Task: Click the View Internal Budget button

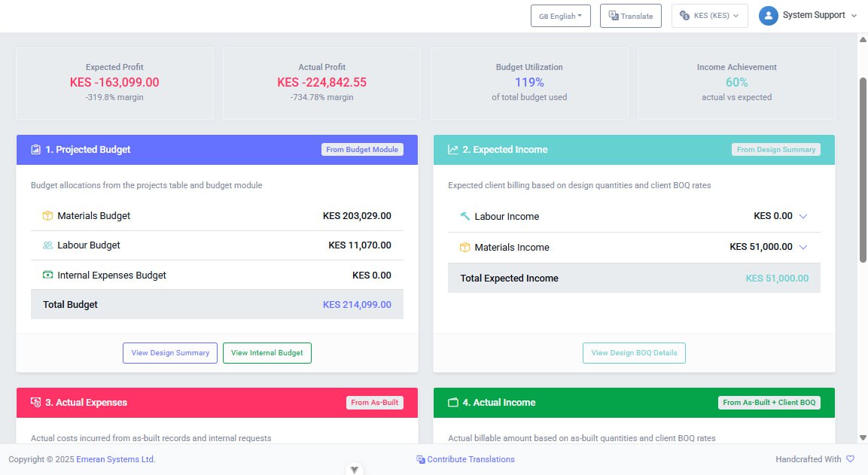Action: coord(266,352)
